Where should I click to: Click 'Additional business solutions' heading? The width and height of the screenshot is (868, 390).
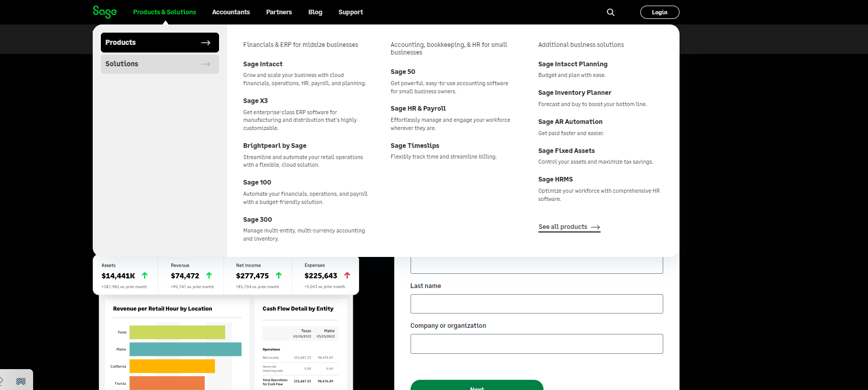tap(581, 45)
